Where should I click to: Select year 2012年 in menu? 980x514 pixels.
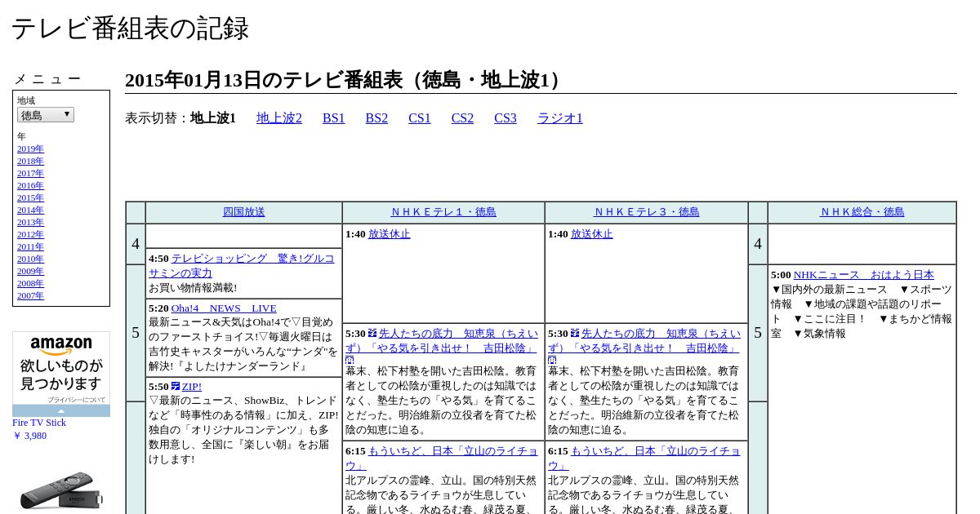coord(30,234)
